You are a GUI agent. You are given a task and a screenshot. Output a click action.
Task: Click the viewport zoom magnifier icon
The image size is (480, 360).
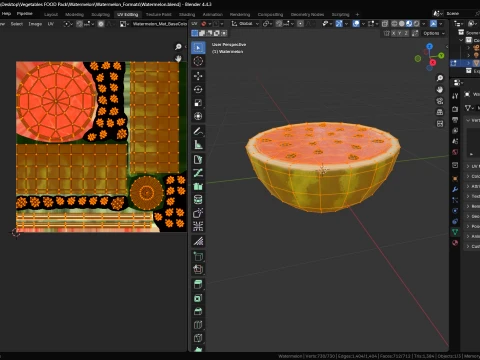click(x=440, y=78)
